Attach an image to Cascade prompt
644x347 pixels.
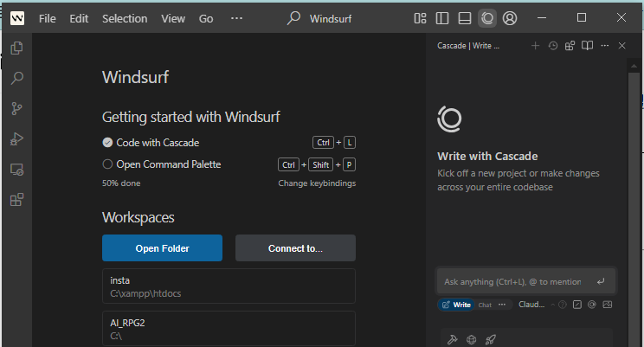607,305
